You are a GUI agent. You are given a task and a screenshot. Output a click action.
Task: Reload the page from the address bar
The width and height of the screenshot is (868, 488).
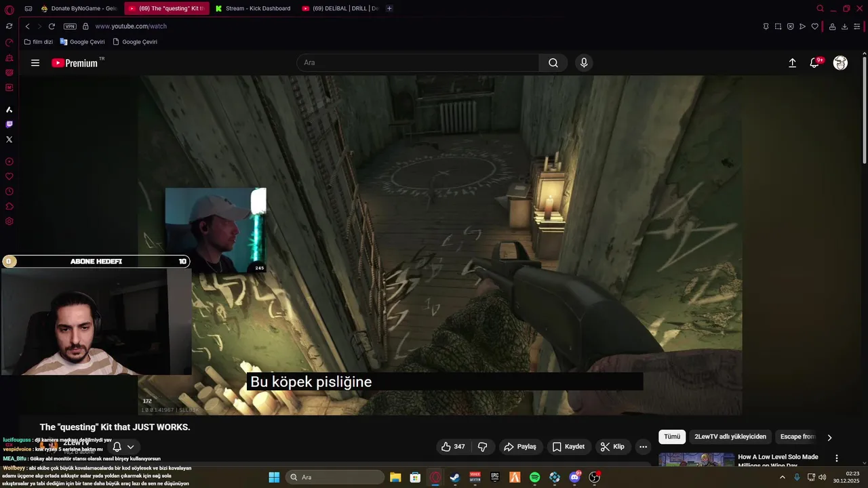[52, 26]
